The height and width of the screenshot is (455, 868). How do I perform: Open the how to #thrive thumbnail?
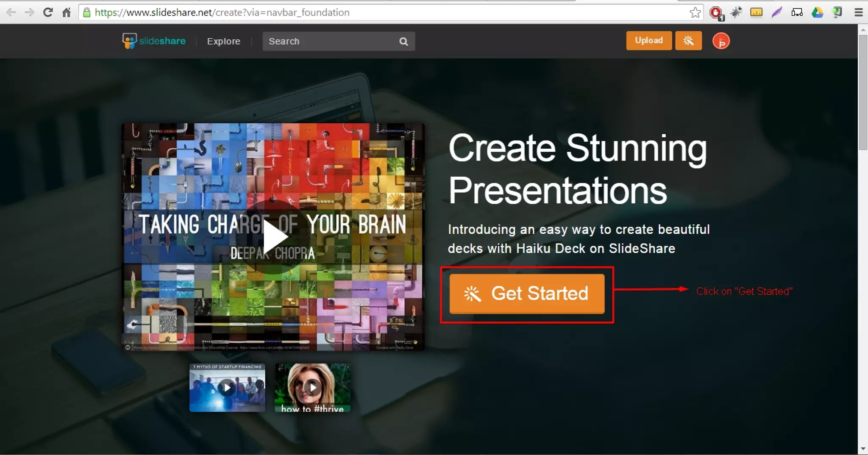click(x=312, y=388)
